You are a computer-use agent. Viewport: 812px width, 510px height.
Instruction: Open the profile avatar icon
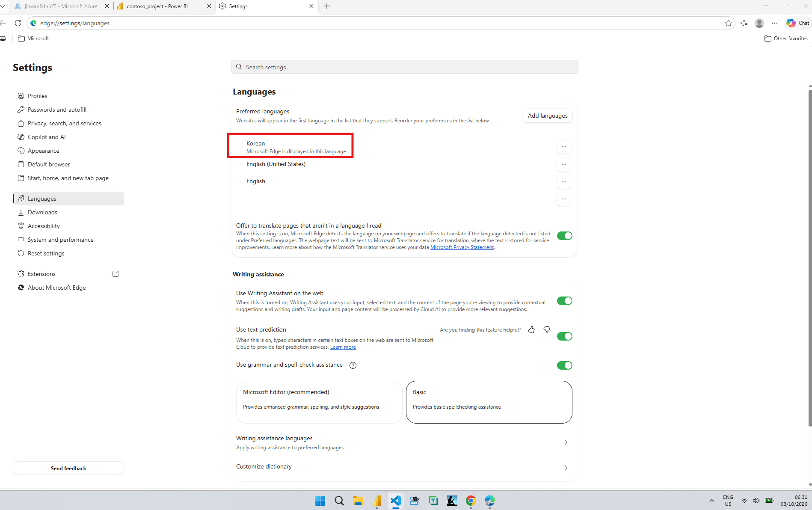pos(759,23)
